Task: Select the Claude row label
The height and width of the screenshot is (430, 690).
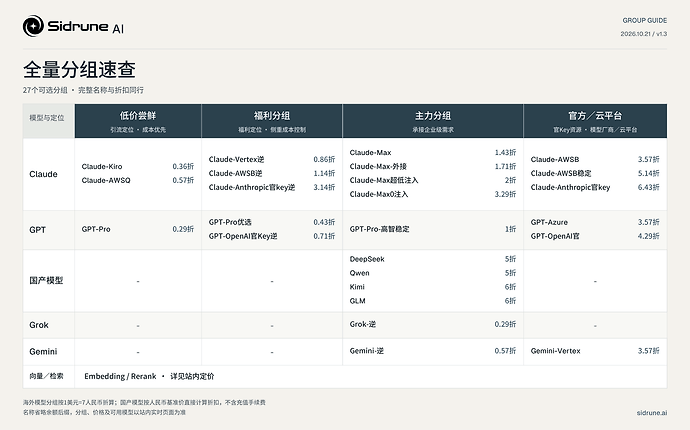Action: pyautogui.click(x=43, y=174)
